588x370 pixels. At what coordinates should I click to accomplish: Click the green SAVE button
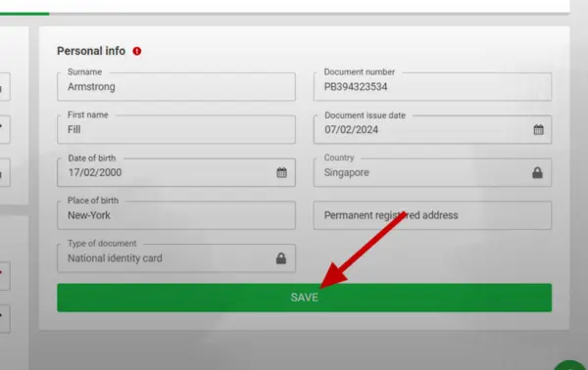pyautogui.click(x=305, y=298)
